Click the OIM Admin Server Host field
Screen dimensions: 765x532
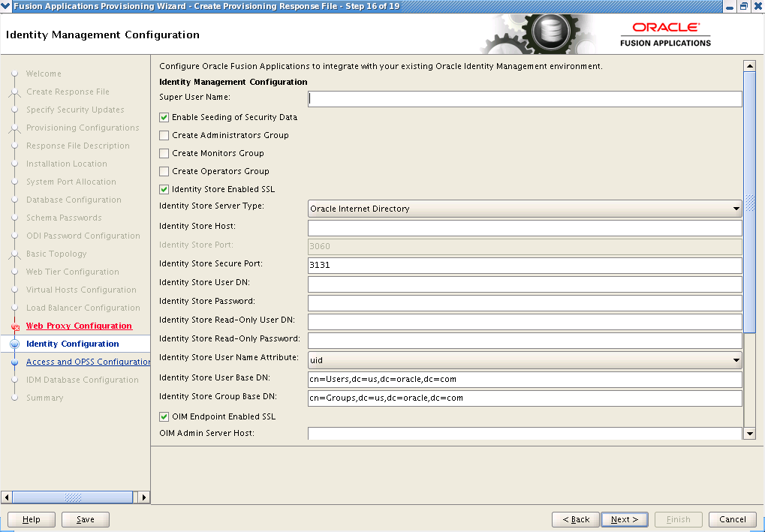tap(525, 434)
